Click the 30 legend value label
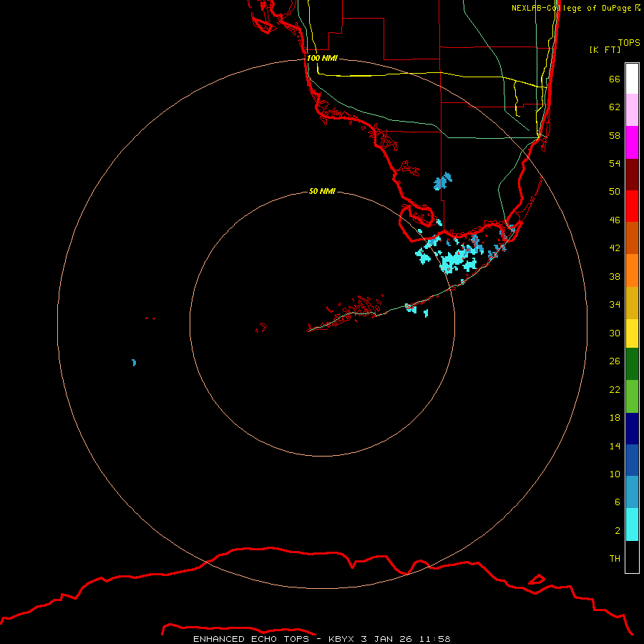 (615, 333)
